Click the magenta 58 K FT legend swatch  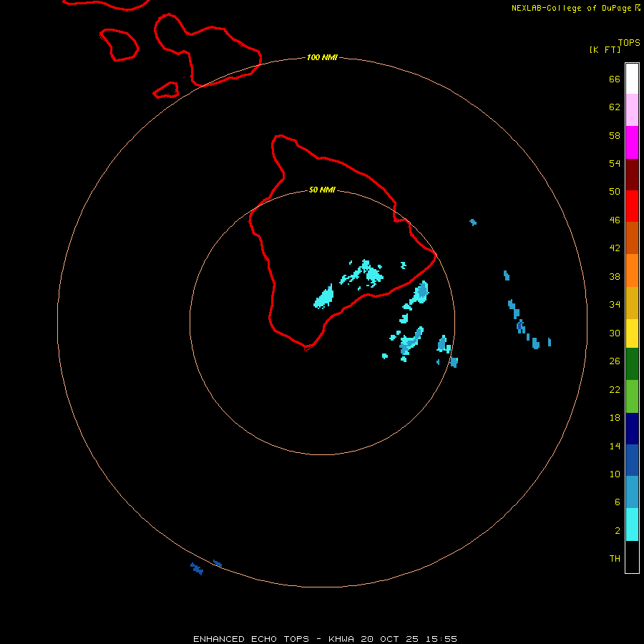point(632,142)
